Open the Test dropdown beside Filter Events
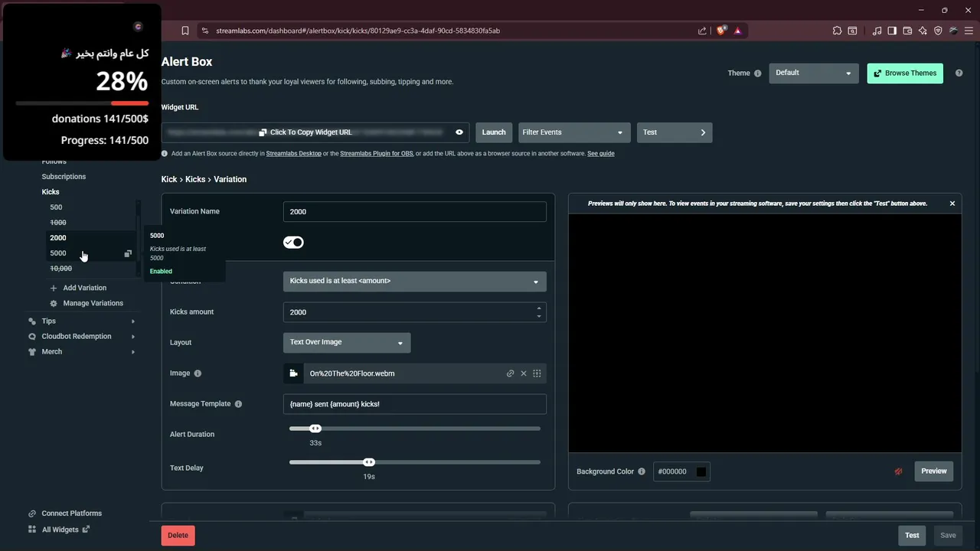The image size is (980, 551). [x=675, y=132]
